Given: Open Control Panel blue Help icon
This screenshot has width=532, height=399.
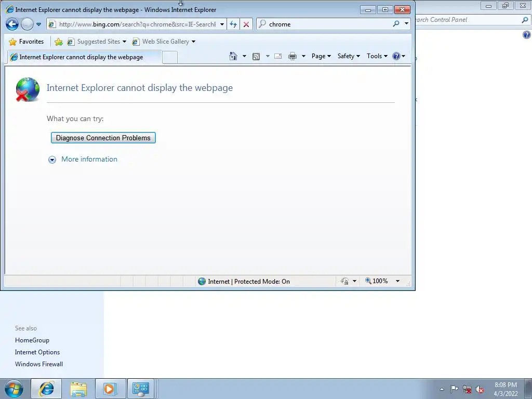Looking at the screenshot, I should pyautogui.click(x=527, y=35).
